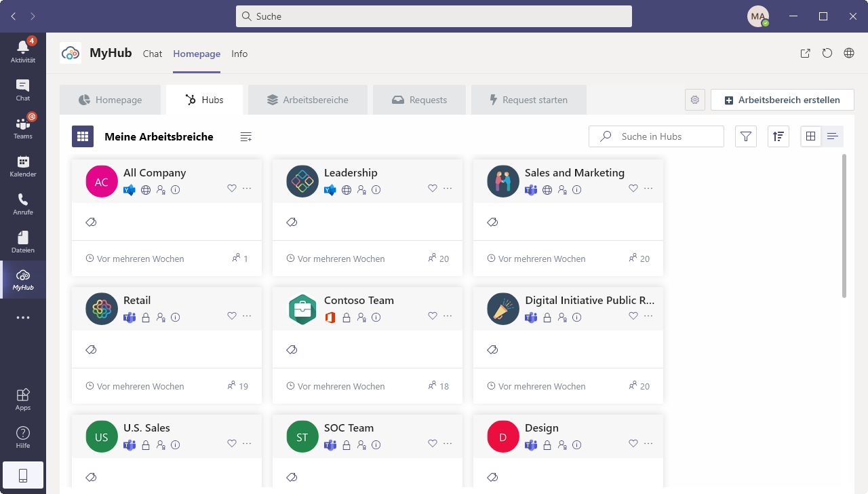
Task: Open Kalender in the left sidebar
Action: click(23, 166)
